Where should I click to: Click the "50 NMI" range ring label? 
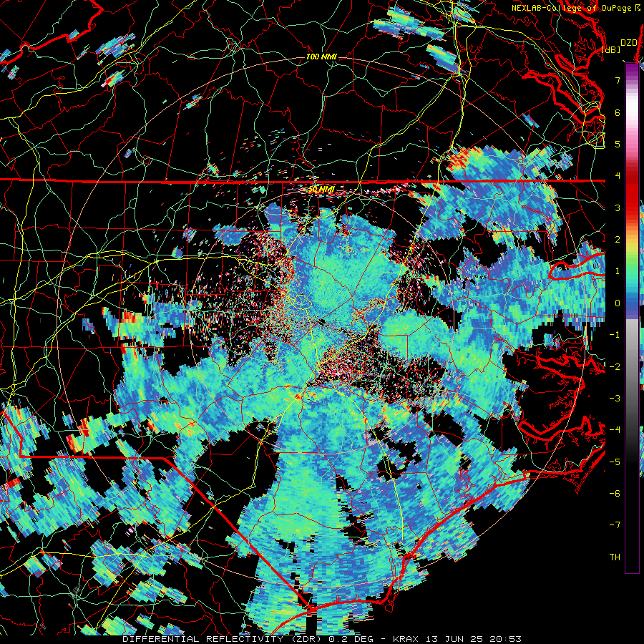pyautogui.click(x=321, y=190)
